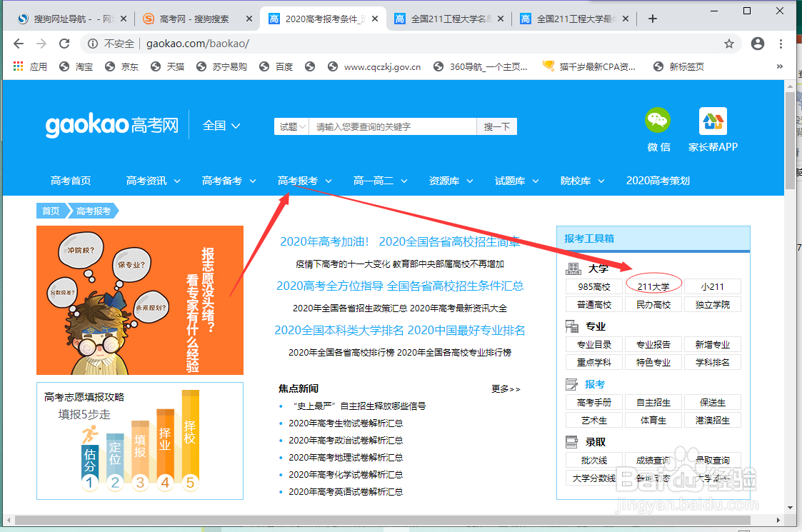Open the 2020全国本科类大学排名 link
Image resolution: width=802 pixels, height=532 pixels.
click(340, 330)
